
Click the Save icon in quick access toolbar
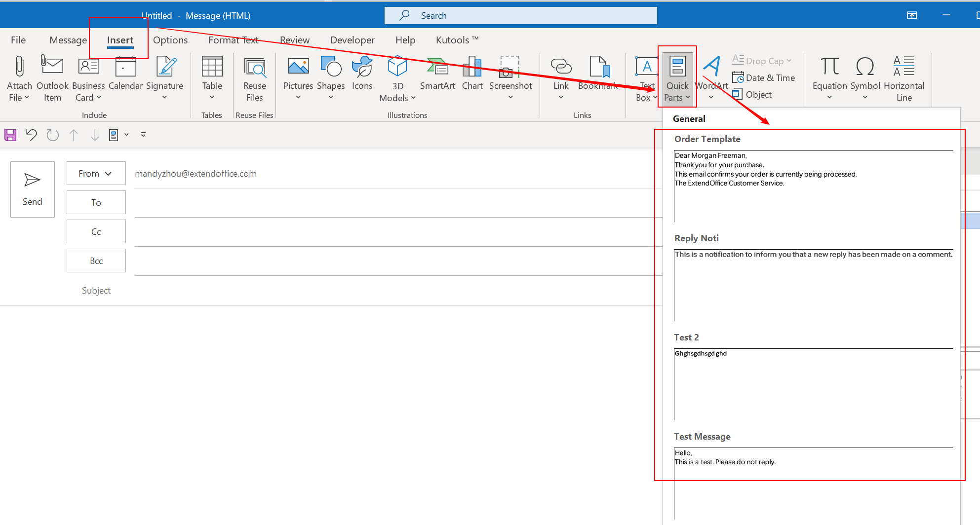[x=10, y=135]
